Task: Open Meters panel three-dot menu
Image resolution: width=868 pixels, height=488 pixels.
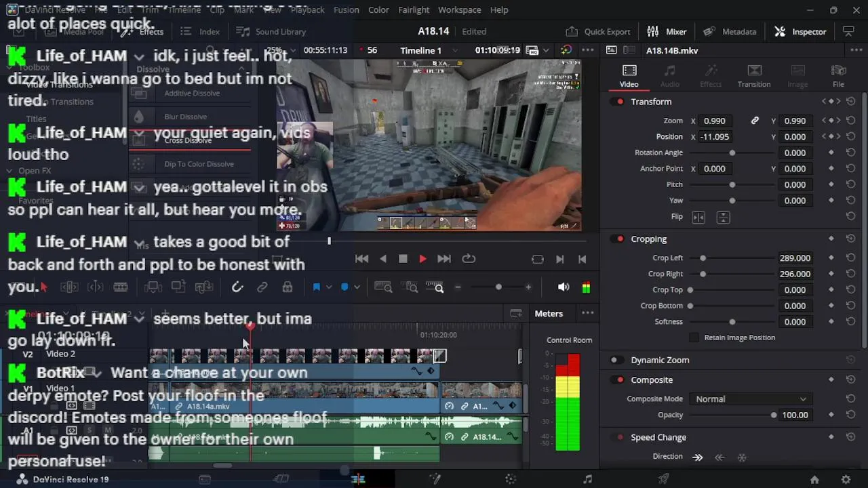Action: click(588, 313)
